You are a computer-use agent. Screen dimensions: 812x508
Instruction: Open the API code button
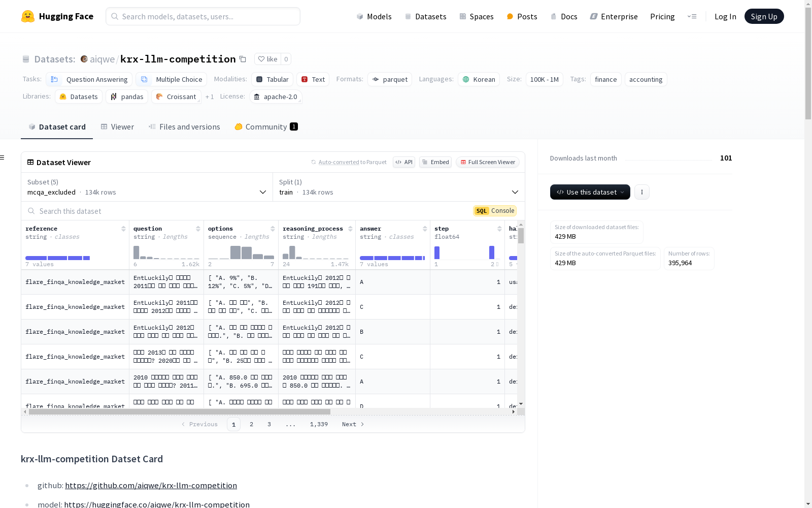tap(404, 162)
